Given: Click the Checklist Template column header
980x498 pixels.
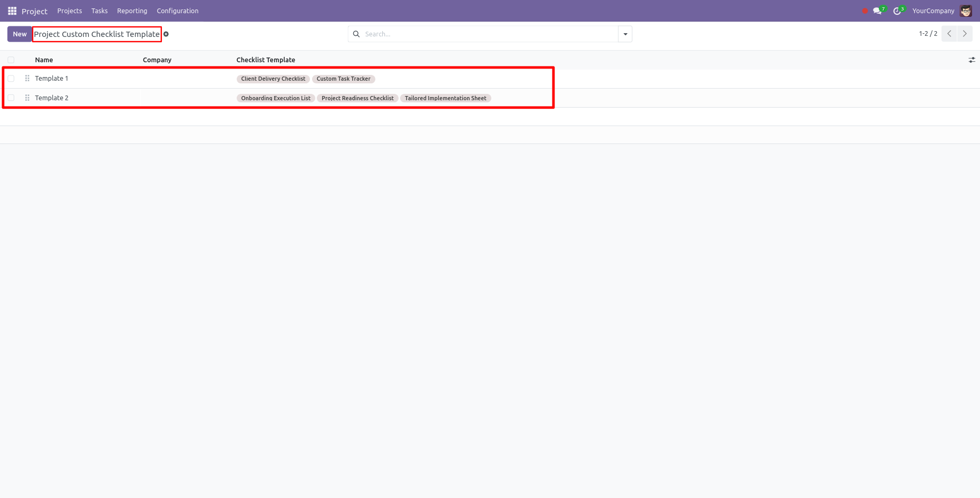Looking at the screenshot, I should tap(266, 60).
